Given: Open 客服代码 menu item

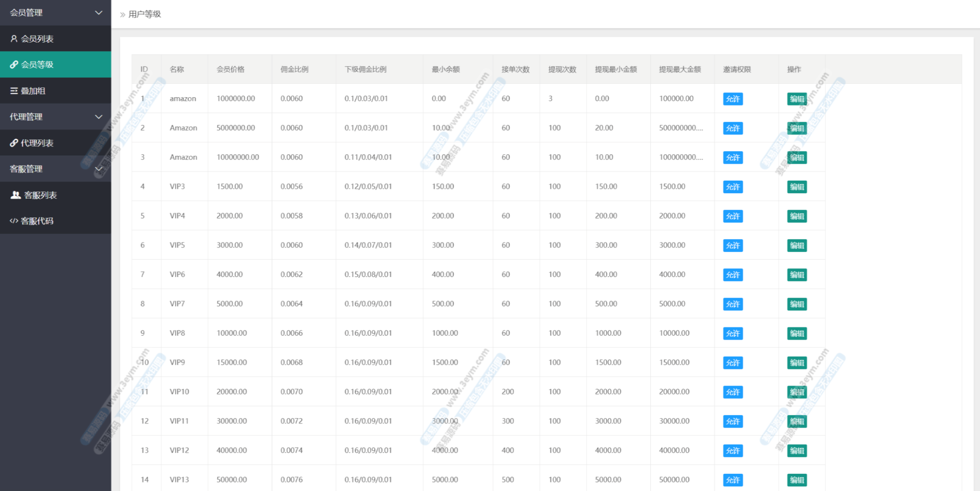Looking at the screenshot, I should (37, 221).
